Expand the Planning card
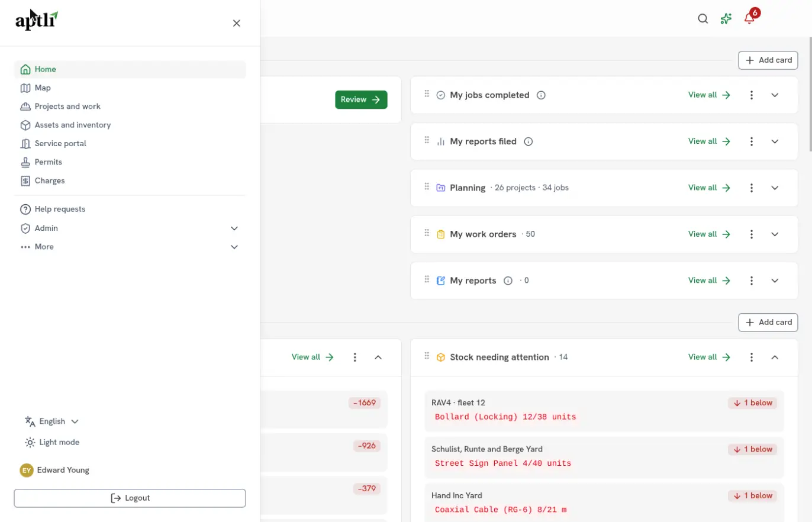 (775, 188)
